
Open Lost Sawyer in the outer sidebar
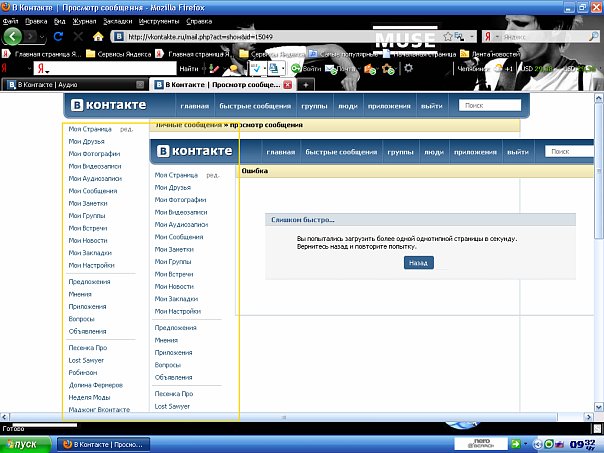tap(86, 361)
